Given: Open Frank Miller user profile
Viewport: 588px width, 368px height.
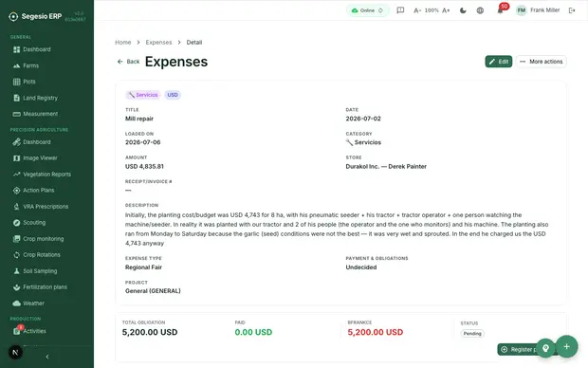Looking at the screenshot, I should 538,10.
